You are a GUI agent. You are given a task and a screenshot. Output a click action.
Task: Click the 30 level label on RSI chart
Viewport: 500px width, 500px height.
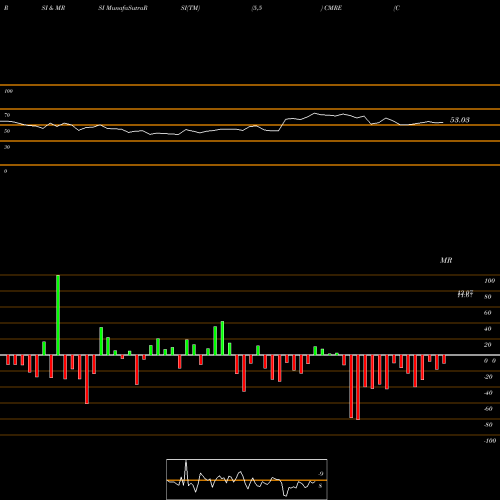click(7, 147)
